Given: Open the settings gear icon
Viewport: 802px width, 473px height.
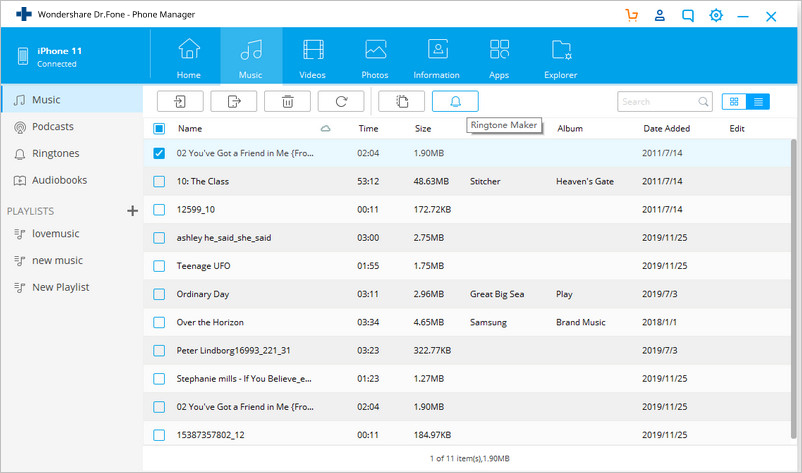Looking at the screenshot, I should 716,15.
